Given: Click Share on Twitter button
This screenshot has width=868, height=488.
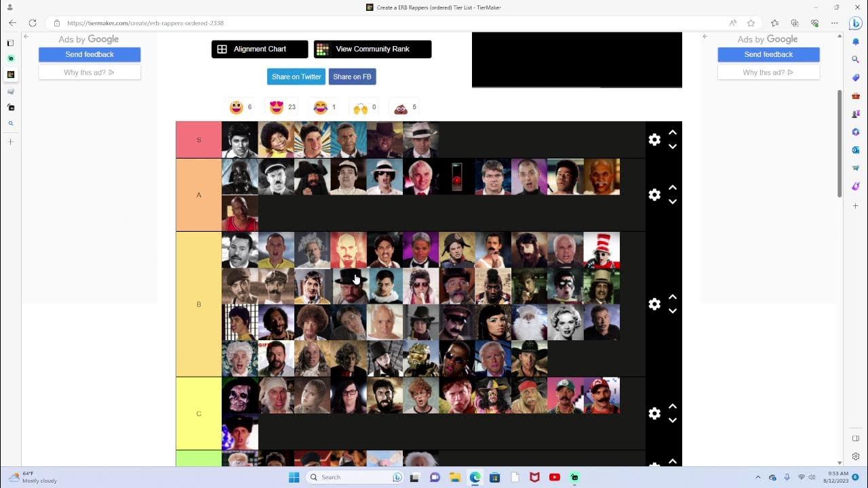Looking at the screenshot, I should tap(296, 77).
